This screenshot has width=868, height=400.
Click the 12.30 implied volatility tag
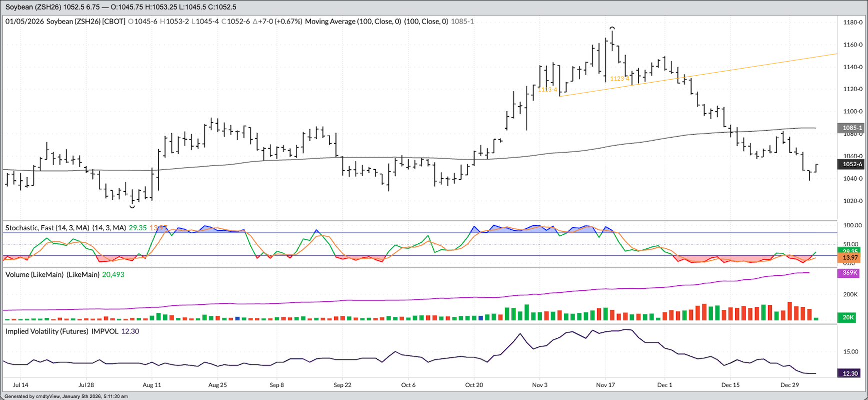850,373
